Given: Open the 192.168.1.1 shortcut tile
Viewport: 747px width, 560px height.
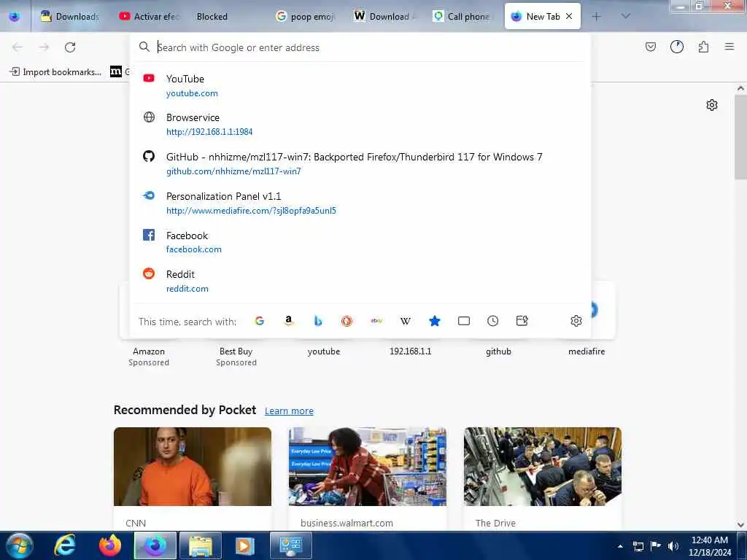Looking at the screenshot, I should coord(411,351).
